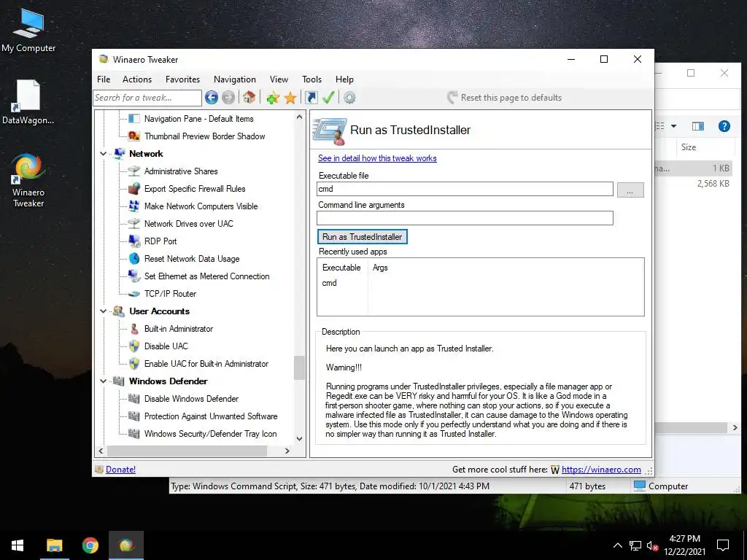Viewport: 747px width, 560px height.
Task: Click the Thumbnail Preview Border Shadow icon
Action: pyautogui.click(x=134, y=136)
